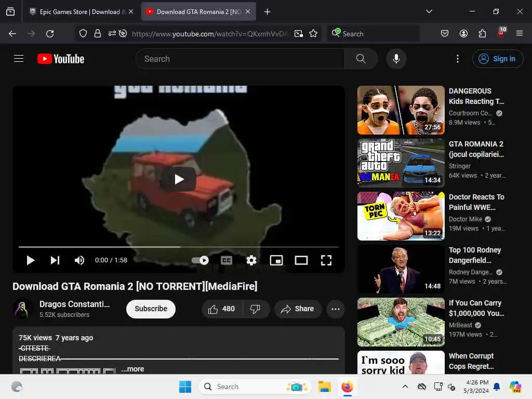Go to YouTube home via logo
532x399 pixels.
(x=61, y=59)
